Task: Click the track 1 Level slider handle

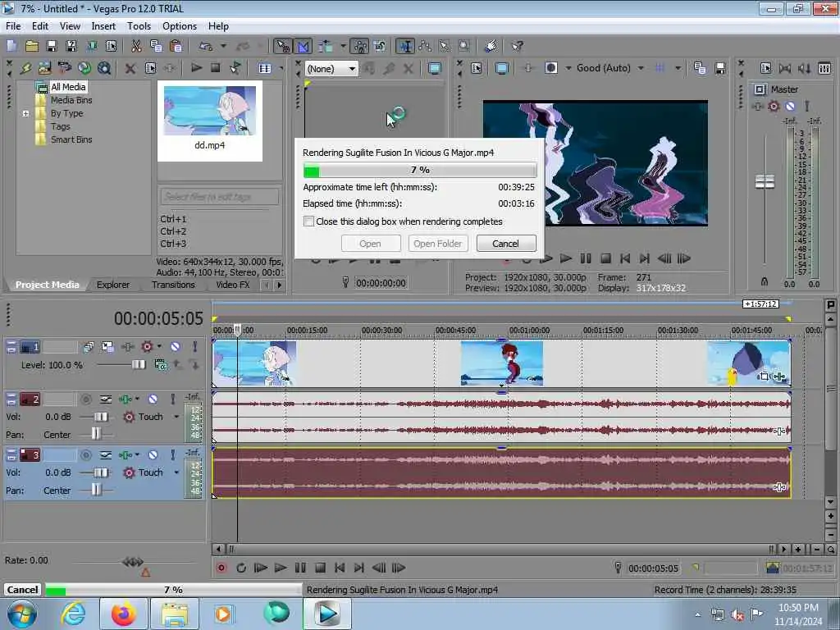Action: (x=138, y=365)
